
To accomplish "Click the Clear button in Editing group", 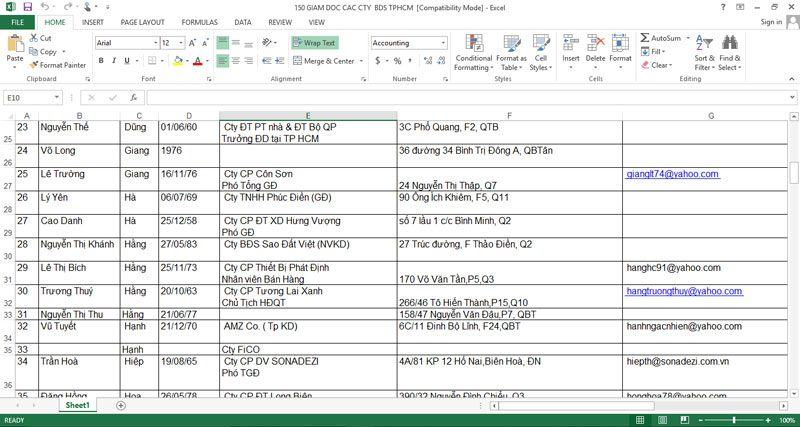I will tap(657, 65).
